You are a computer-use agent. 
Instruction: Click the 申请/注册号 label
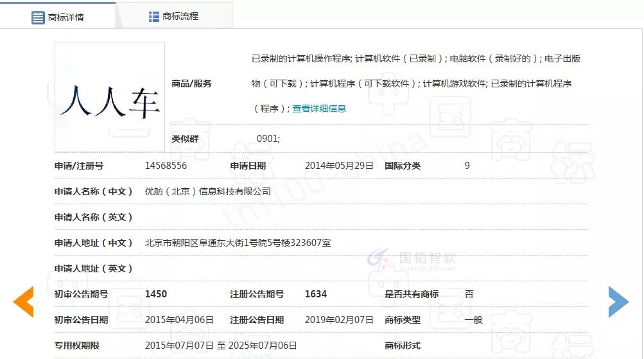pyautogui.click(x=79, y=166)
